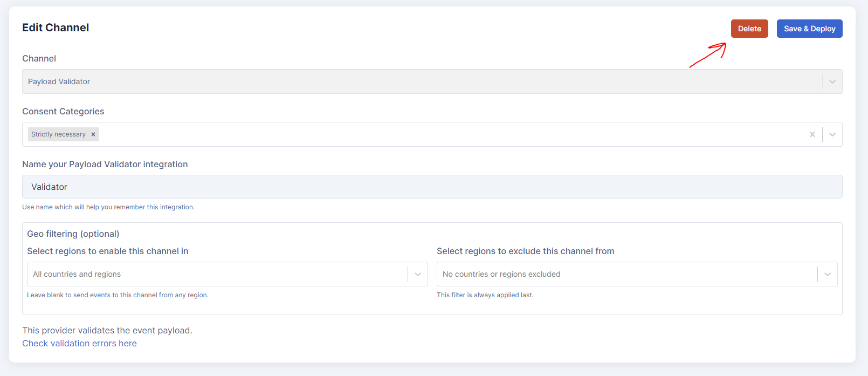Click the Name your Payload Validator integration label
868x376 pixels.
point(105,164)
